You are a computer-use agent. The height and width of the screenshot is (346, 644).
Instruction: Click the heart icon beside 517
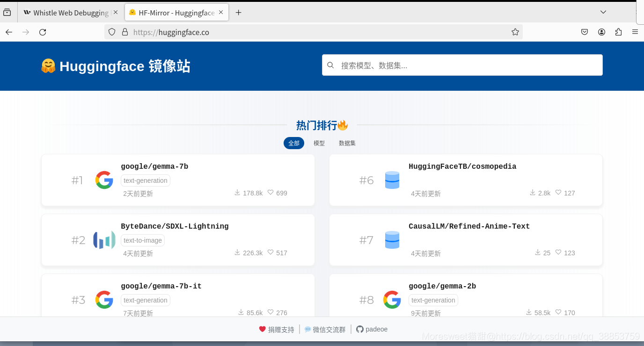point(271,252)
